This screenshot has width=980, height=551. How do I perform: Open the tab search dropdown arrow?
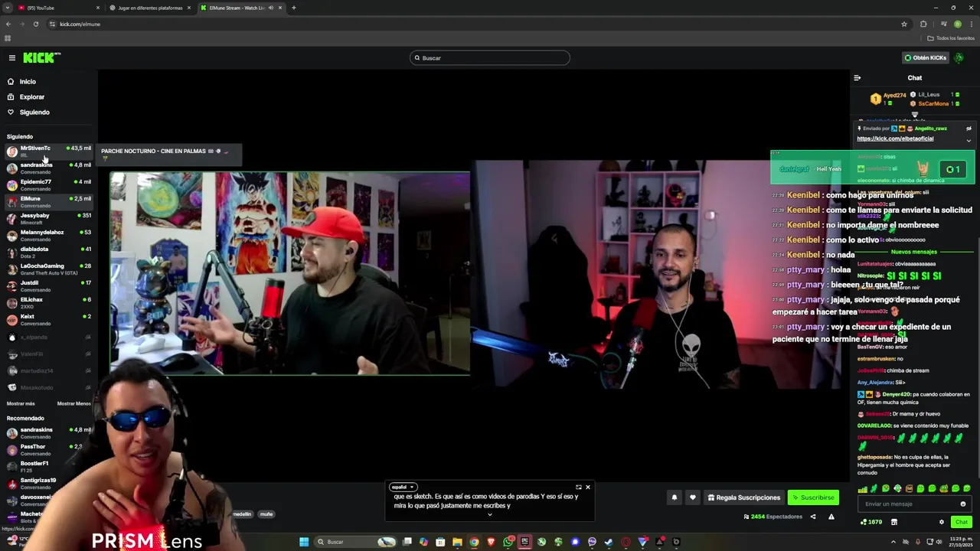(x=7, y=8)
